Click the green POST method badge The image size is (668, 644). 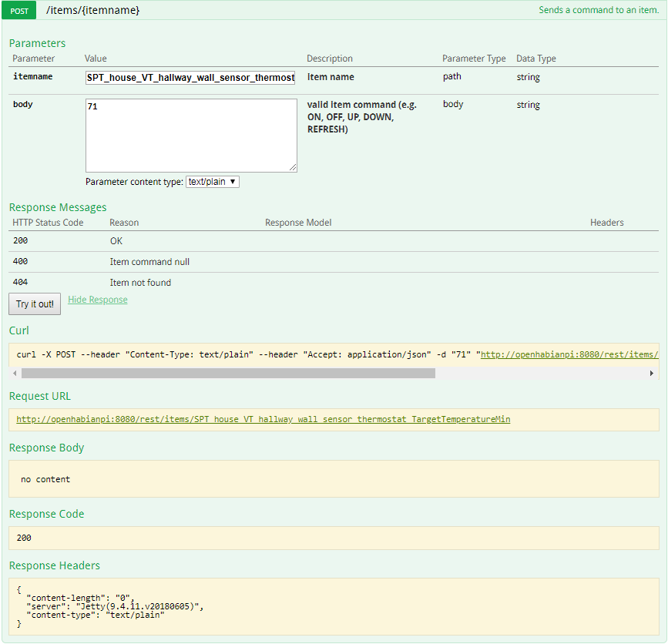[x=19, y=11]
